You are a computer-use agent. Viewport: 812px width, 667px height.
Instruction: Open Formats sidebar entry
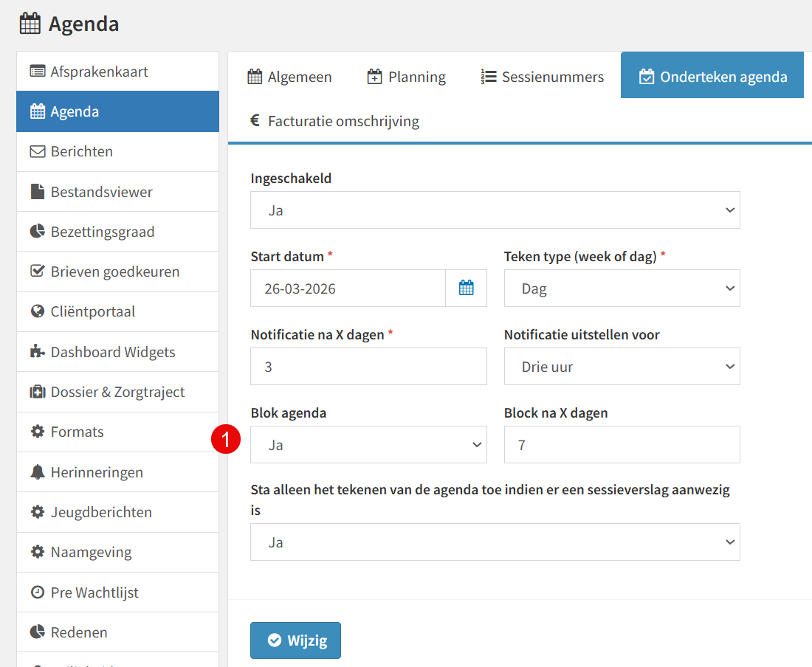point(117,432)
